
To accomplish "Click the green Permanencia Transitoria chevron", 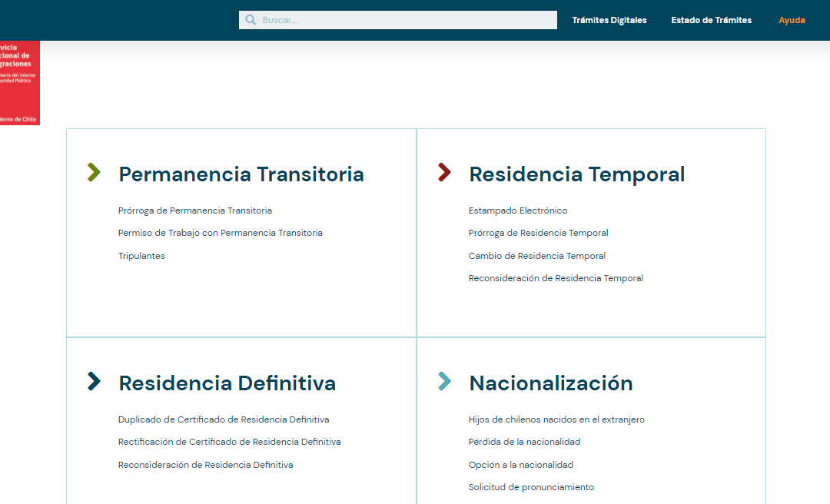I will 94,172.
